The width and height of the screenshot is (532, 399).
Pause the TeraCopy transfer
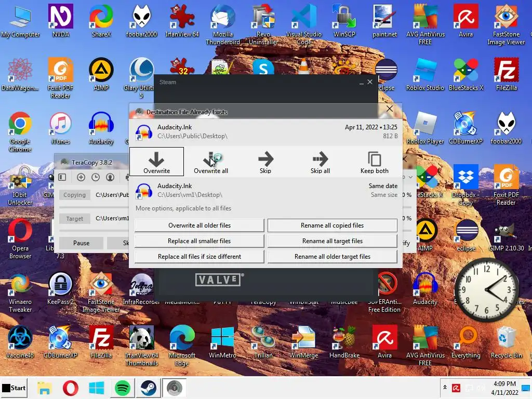[x=81, y=243]
